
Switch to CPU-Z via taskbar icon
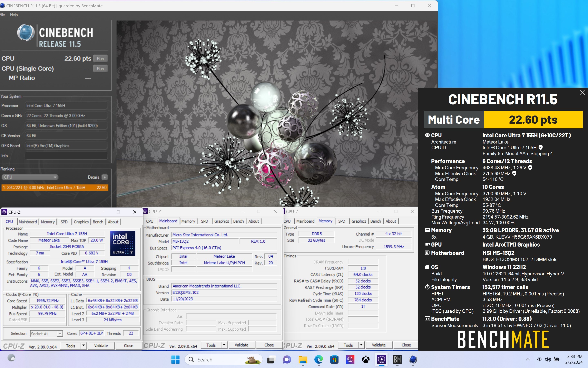click(x=381, y=359)
